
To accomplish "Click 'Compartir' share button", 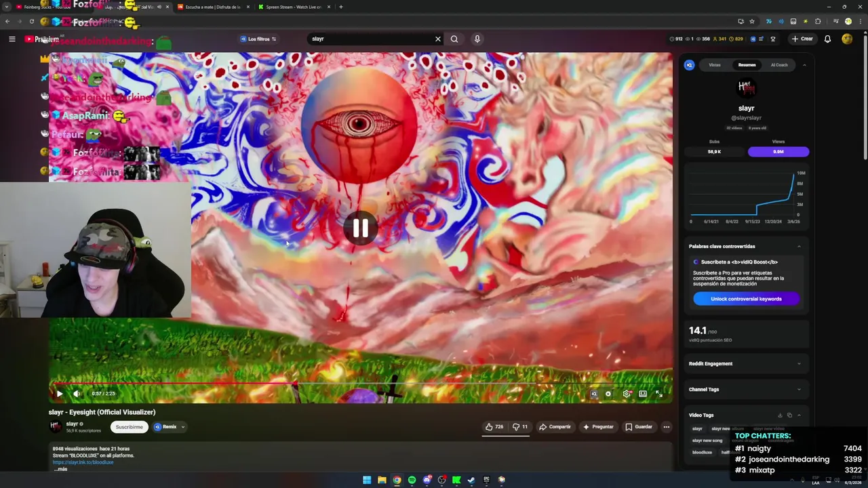I will pos(555,427).
